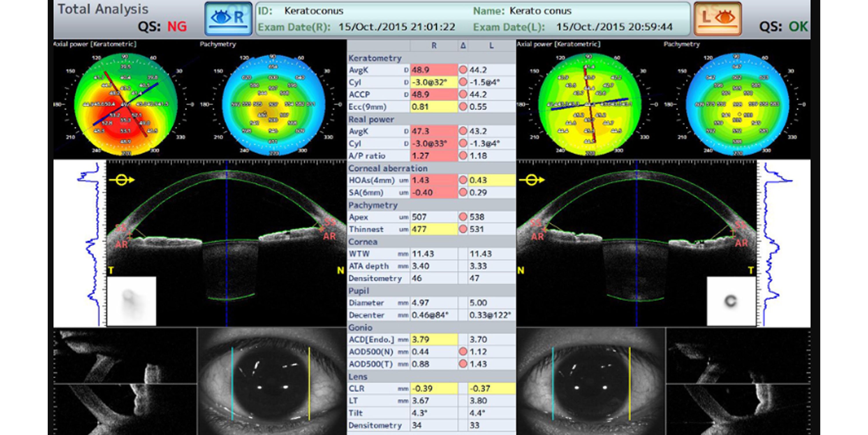Screen dimensions: 868x435
Task: Click the AOD500(T) difference indicator dot
Action: click(463, 364)
